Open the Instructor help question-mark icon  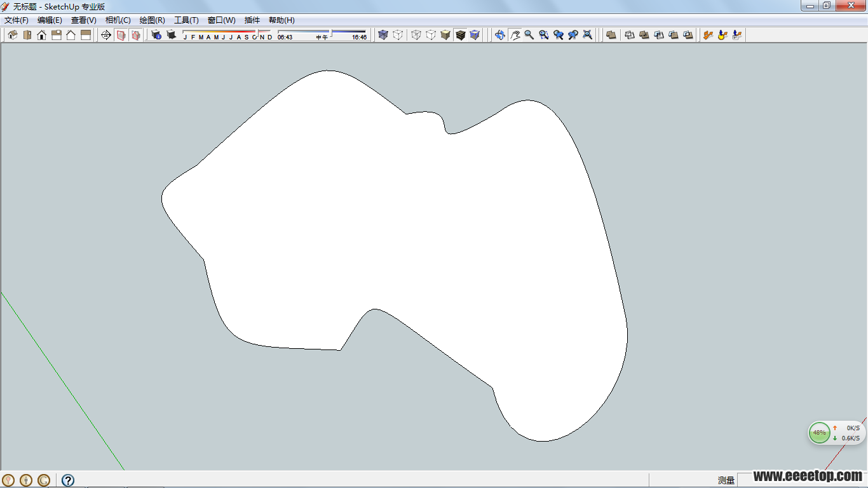tap(68, 480)
